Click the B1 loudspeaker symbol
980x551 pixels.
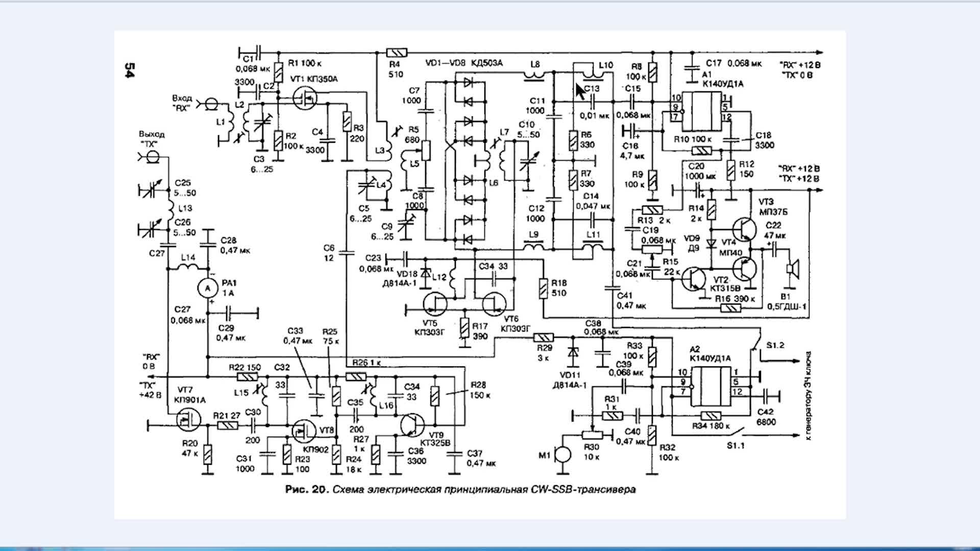[793, 269]
